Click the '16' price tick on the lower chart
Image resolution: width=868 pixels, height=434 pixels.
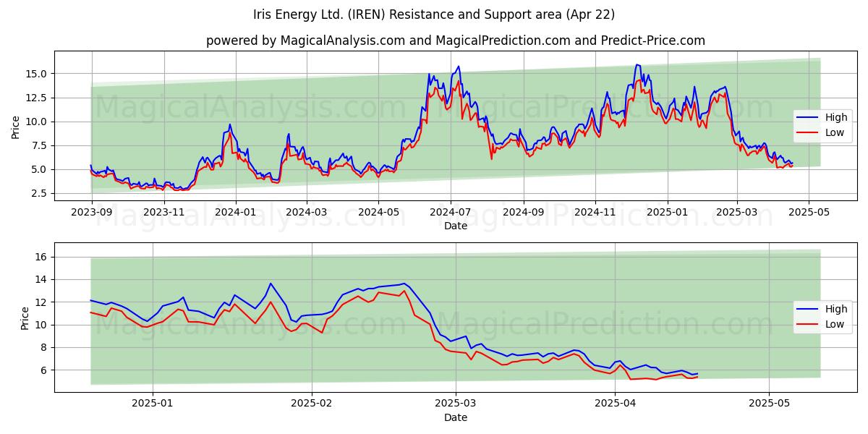click(41, 257)
